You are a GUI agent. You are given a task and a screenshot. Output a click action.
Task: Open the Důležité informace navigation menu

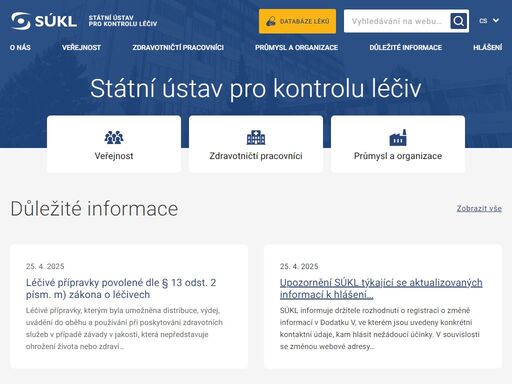point(406,47)
